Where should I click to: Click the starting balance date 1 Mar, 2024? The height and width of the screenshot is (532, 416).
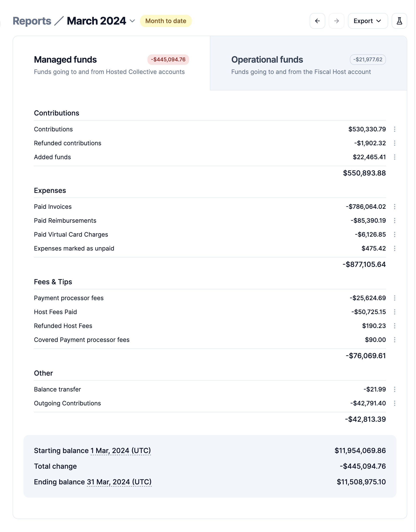[121, 451]
